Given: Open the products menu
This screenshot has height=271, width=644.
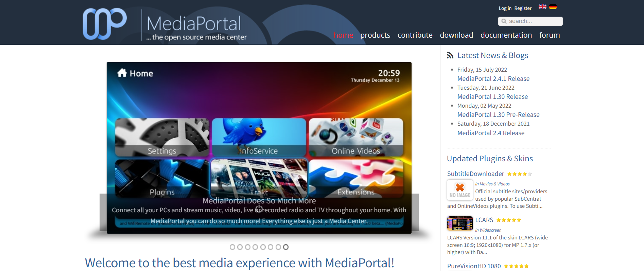Looking at the screenshot, I should click(x=375, y=35).
